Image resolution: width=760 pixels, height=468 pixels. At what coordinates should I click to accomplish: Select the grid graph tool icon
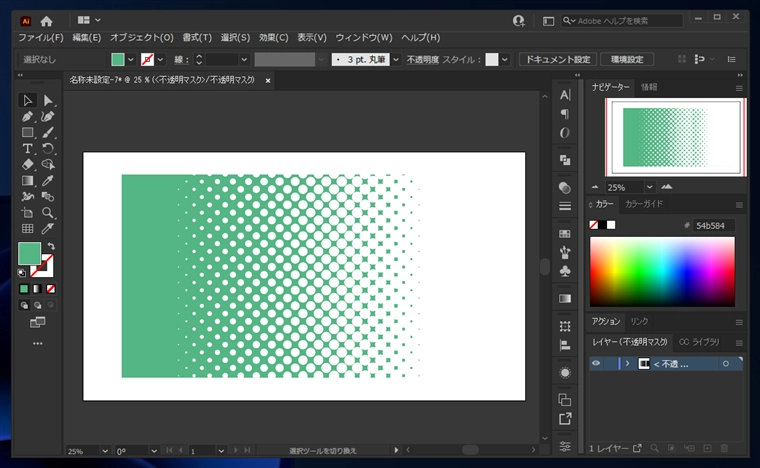pos(27,229)
